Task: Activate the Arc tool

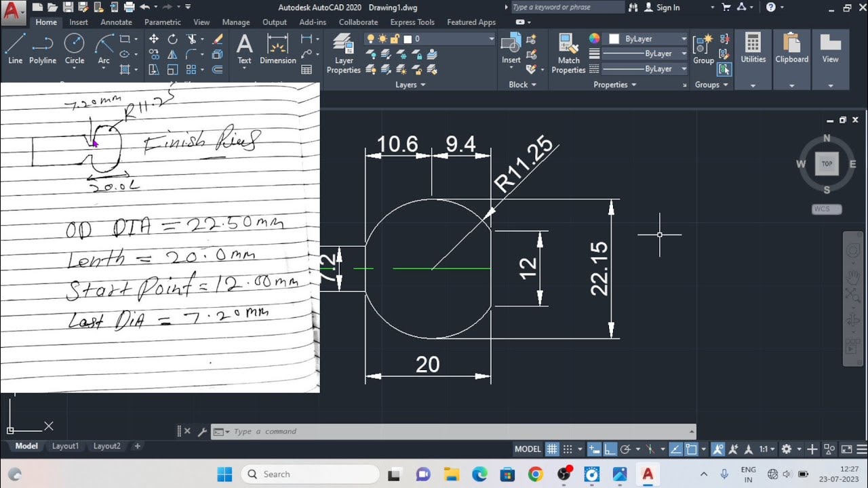Action: point(104,49)
